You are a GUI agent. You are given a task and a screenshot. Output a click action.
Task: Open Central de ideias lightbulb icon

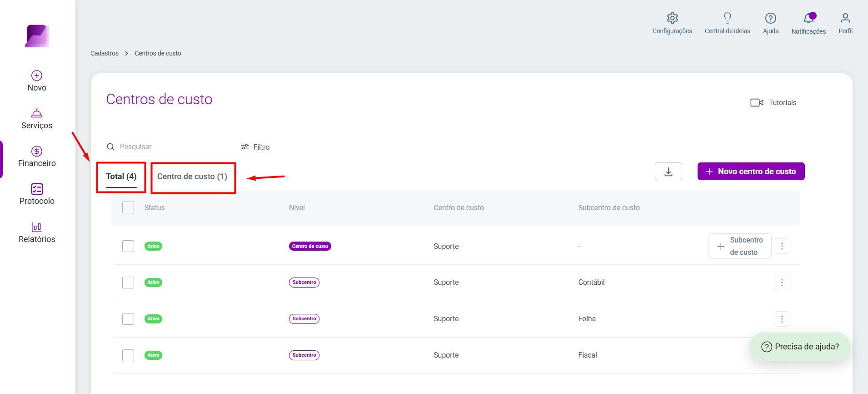pos(727,18)
